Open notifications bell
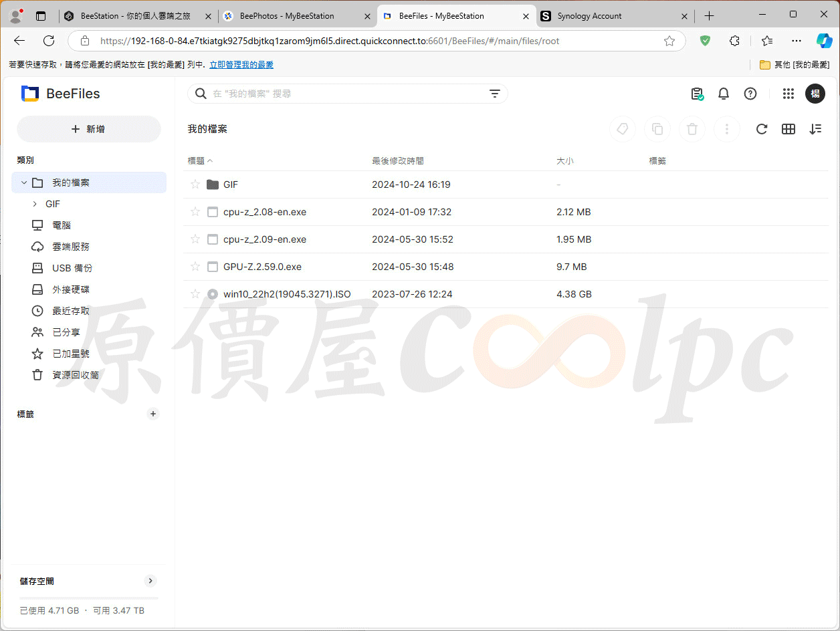 coord(724,94)
